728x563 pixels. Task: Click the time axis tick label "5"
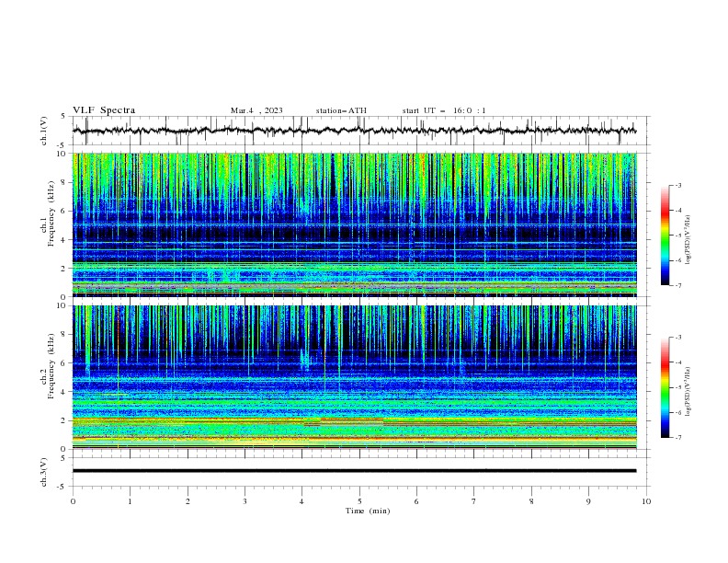coord(359,501)
